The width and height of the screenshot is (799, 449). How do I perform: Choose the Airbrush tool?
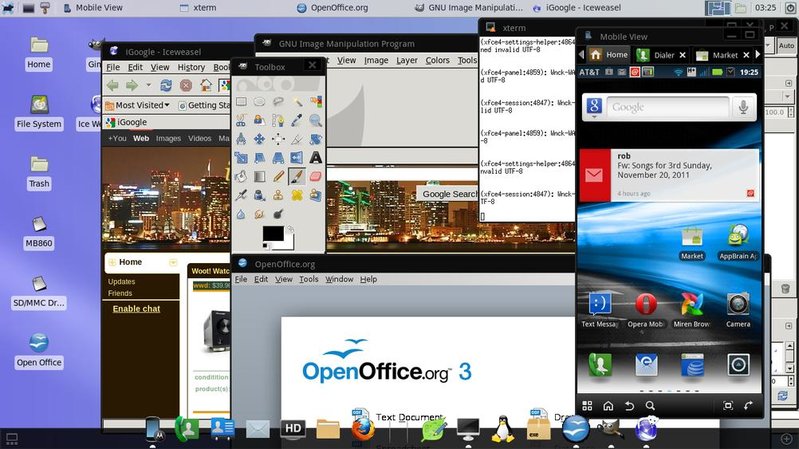pos(241,195)
